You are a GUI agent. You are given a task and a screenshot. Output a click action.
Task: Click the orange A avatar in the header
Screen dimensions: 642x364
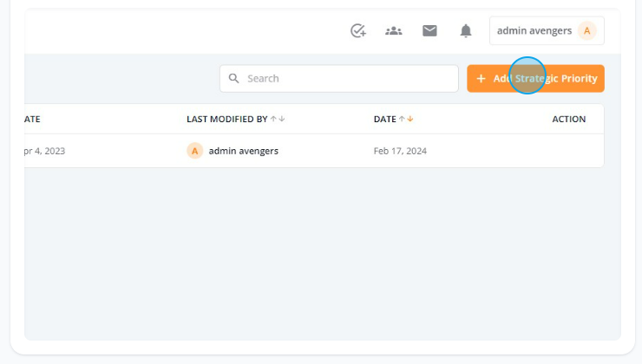586,30
